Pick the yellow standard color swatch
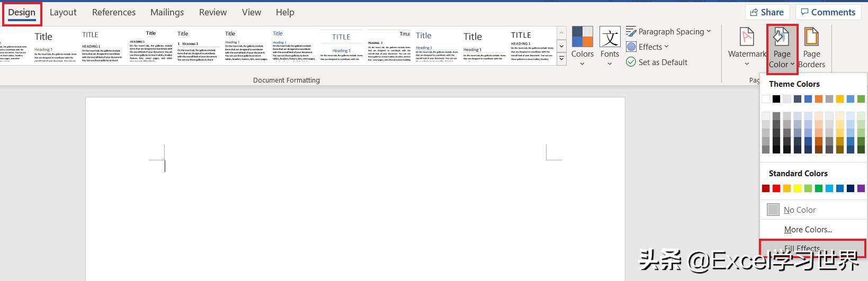 tap(798, 188)
